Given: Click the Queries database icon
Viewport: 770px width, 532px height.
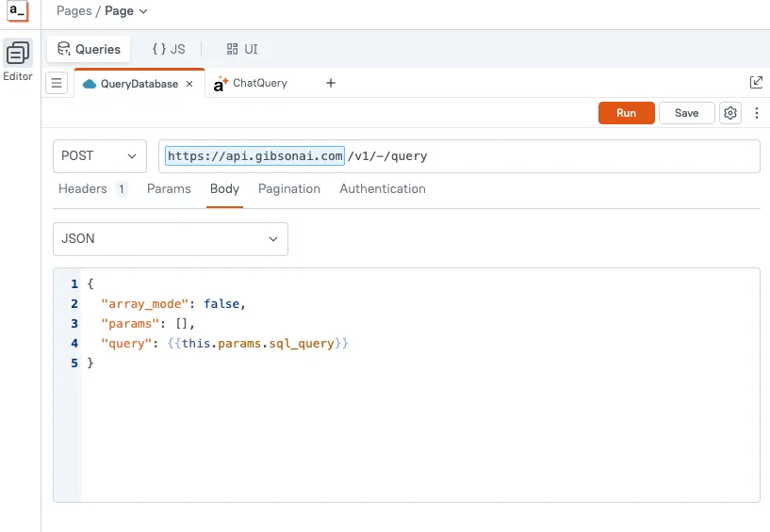Looking at the screenshot, I should click(x=64, y=49).
